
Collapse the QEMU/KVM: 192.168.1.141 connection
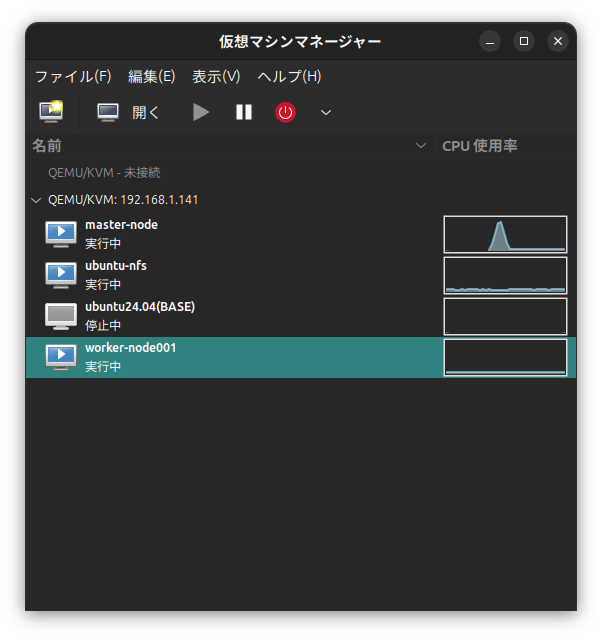click(x=36, y=200)
